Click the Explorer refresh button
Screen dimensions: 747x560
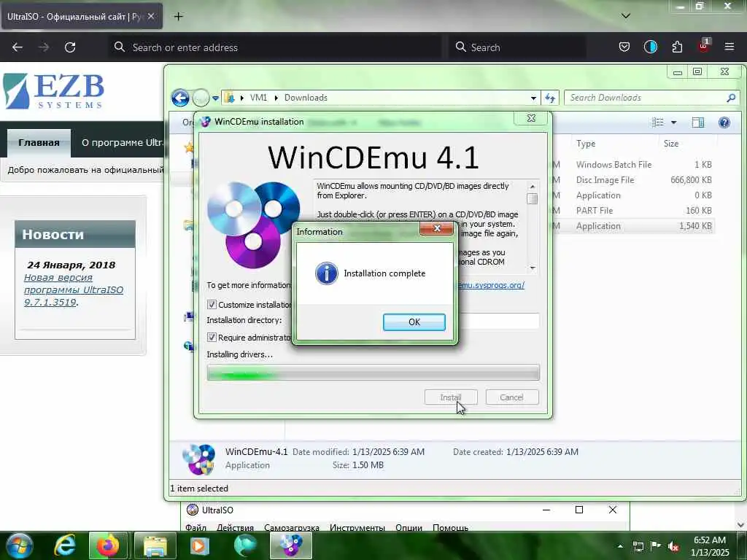pyautogui.click(x=550, y=98)
